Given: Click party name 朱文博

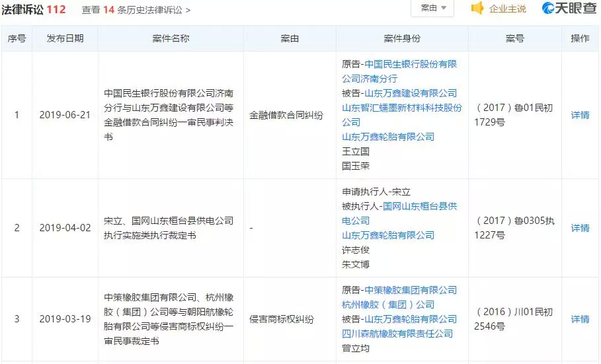Looking at the screenshot, I should 356,264.
